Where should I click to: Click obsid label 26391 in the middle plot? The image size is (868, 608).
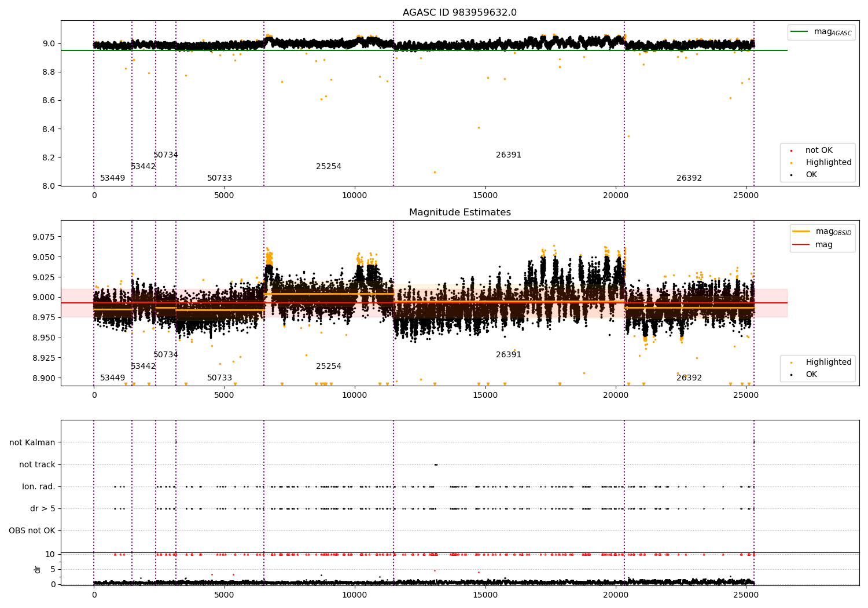509,355
